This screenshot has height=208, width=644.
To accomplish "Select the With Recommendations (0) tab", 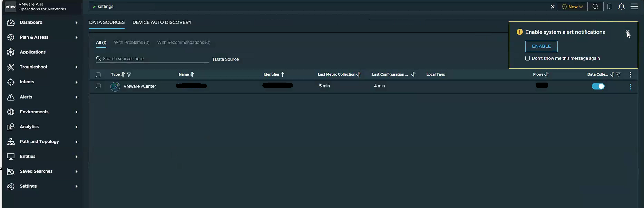I will click(x=184, y=42).
